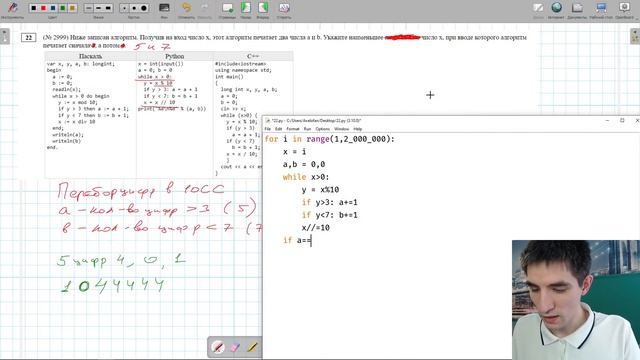Click the Erase page (Стереть) icon
Image resolution: width=640 pixels, height=360 pixels.
pyautogui.click(x=284, y=8)
